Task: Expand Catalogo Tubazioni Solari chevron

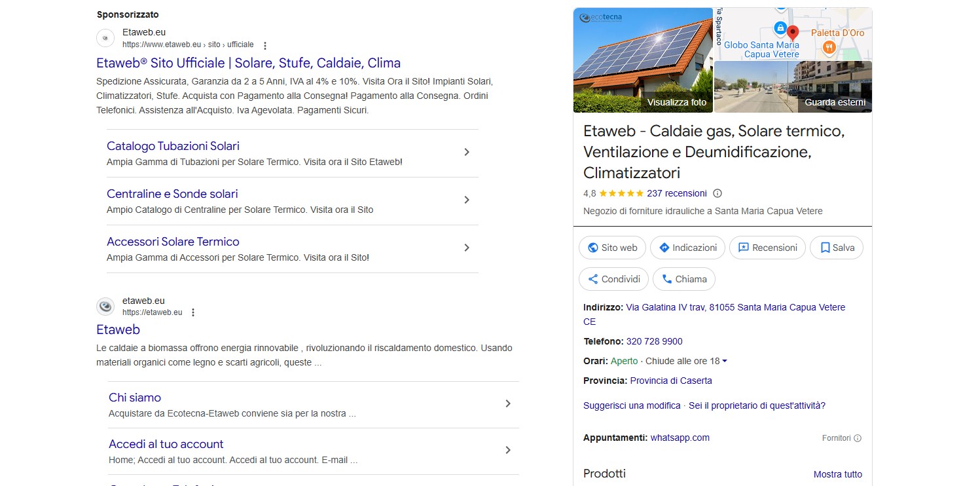Action: tap(467, 152)
